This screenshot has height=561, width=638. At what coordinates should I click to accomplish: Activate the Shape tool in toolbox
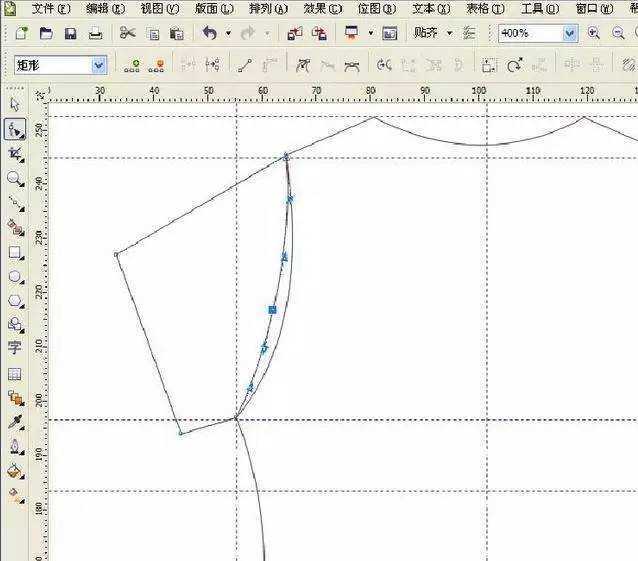pos(15,129)
